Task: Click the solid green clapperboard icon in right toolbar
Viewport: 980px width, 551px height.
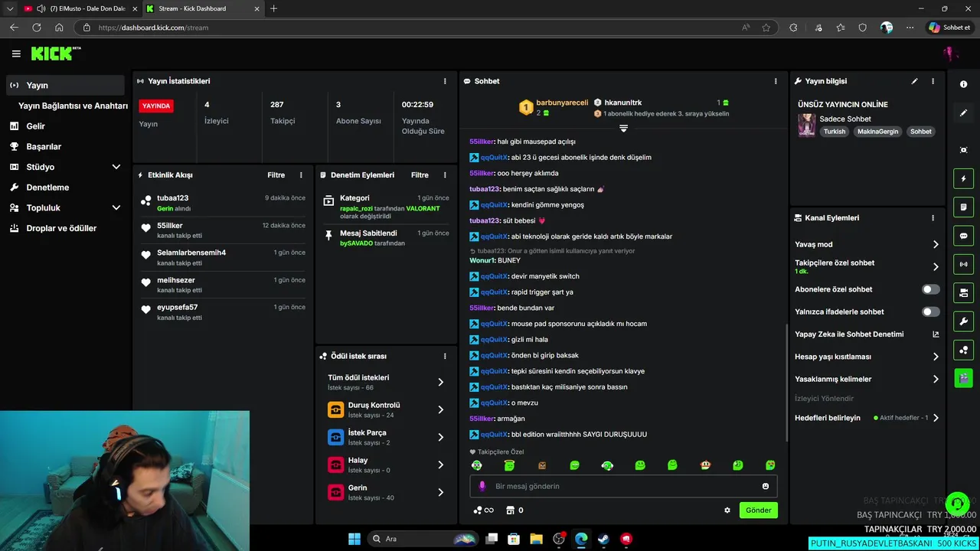Action: 963,378
